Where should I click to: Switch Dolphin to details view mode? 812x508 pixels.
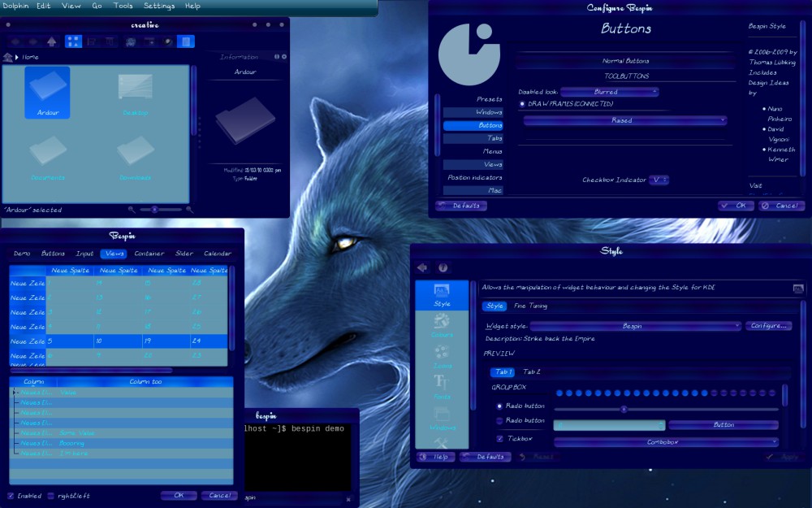[92, 41]
